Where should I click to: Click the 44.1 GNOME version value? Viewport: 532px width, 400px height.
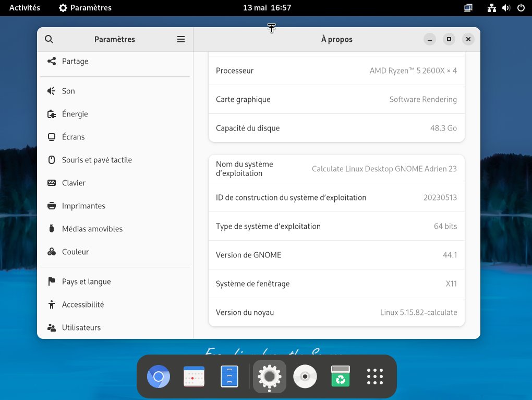450,255
